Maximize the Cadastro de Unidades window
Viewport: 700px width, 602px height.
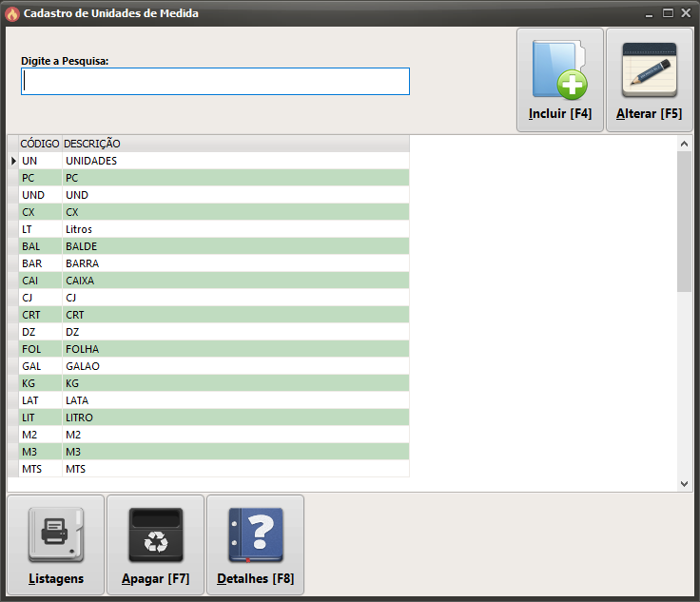tap(668, 13)
